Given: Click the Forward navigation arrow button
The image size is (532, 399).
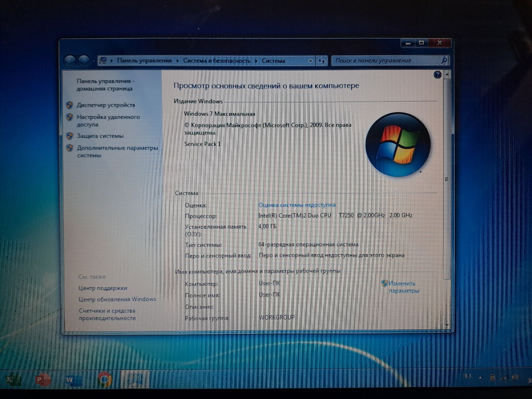Looking at the screenshot, I should click(83, 61).
